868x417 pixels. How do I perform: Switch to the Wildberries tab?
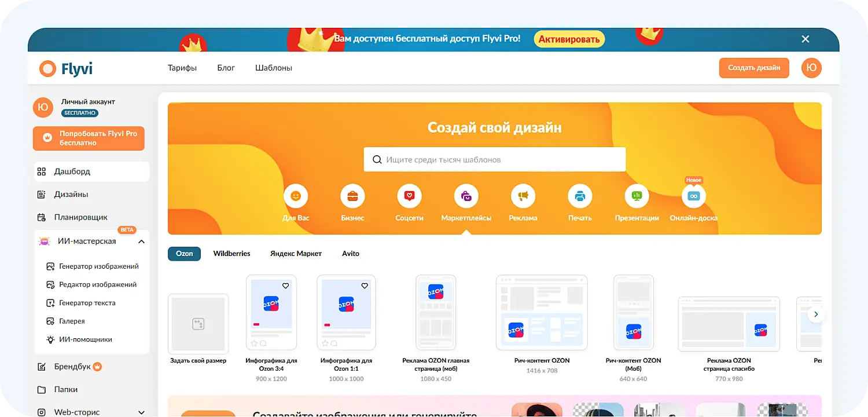[x=231, y=253]
